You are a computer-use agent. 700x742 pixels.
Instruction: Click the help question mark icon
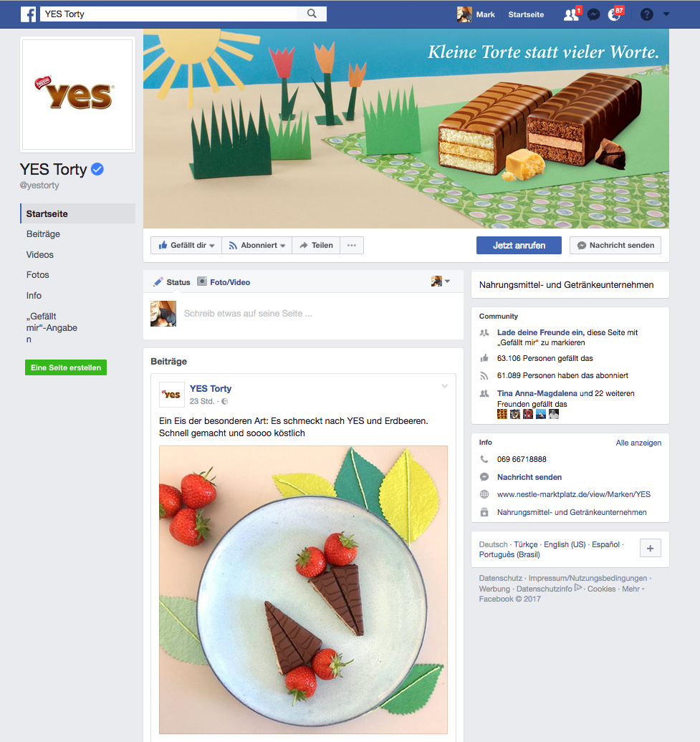(x=646, y=14)
